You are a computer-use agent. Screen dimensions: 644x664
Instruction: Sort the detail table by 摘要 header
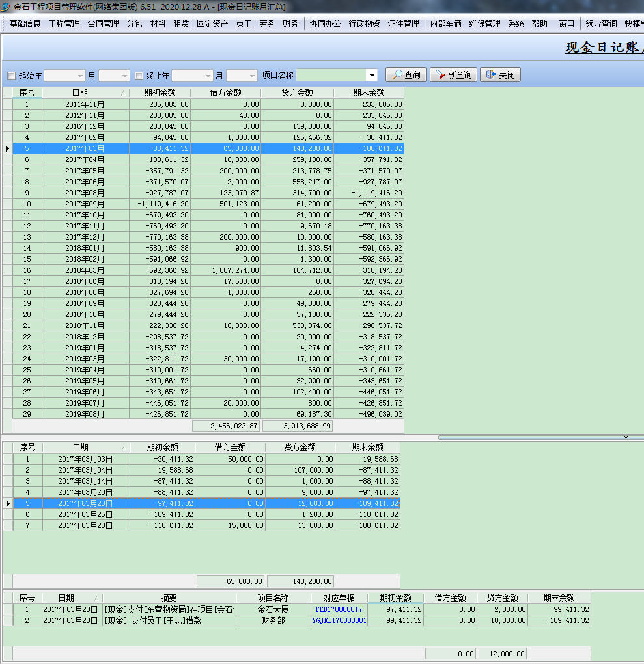[169, 598]
